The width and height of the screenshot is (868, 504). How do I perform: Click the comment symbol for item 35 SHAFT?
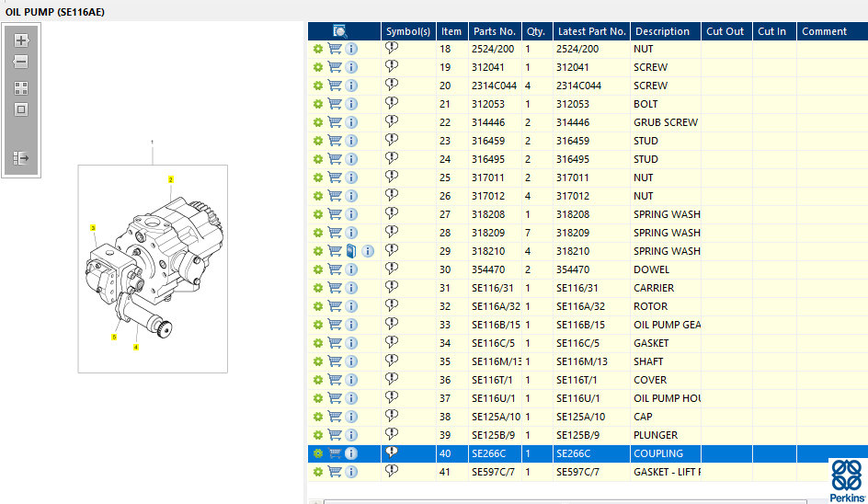tap(392, 361)
